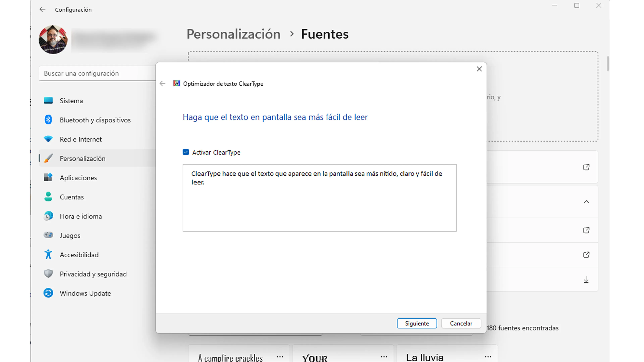Click the Siguiente button

click(x=417, y=323)
